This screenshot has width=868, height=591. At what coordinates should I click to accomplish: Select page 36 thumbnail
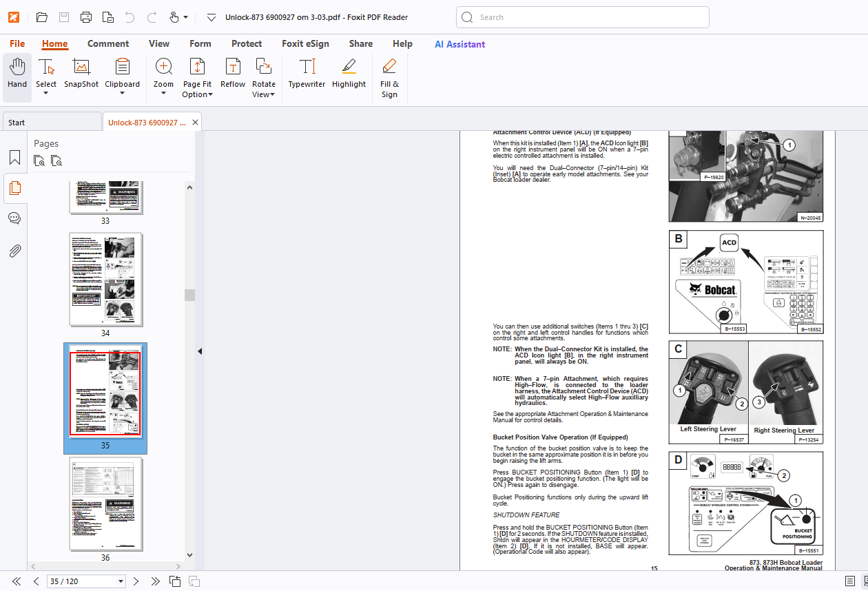105,504
